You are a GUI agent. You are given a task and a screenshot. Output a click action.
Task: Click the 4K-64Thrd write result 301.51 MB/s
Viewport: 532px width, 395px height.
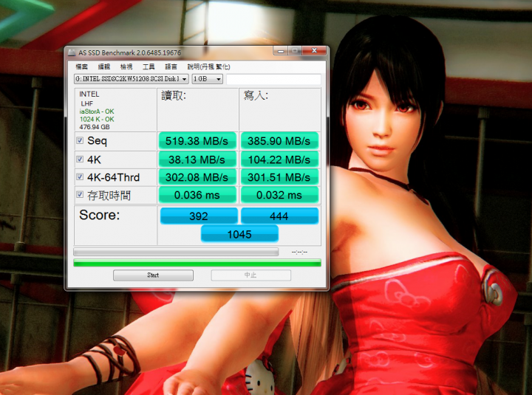(279, 177)
